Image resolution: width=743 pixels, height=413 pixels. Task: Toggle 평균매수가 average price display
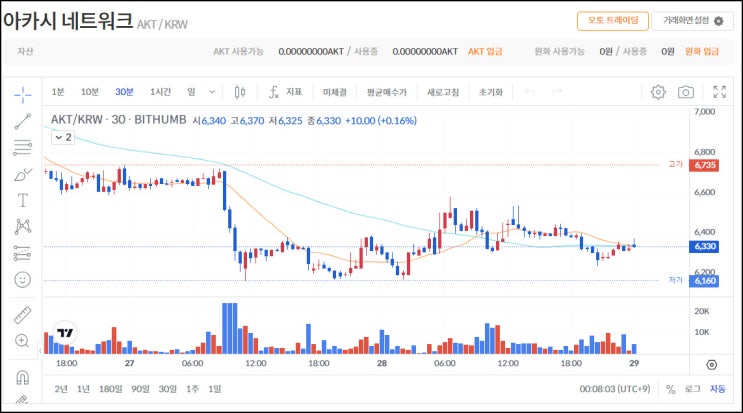[x=387, y=92]
